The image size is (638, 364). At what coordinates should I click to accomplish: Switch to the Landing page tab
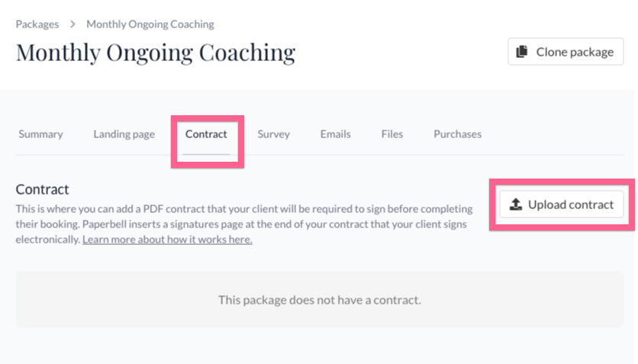124,134
